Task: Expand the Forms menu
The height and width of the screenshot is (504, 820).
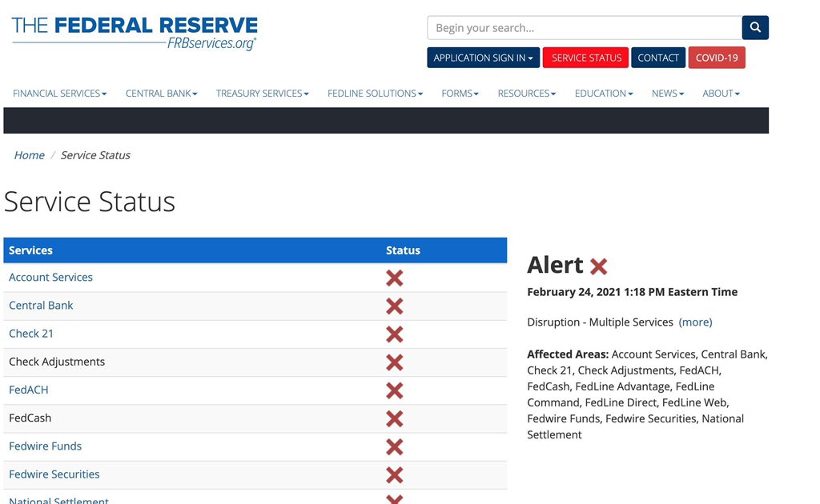Action: click(460, 94)
